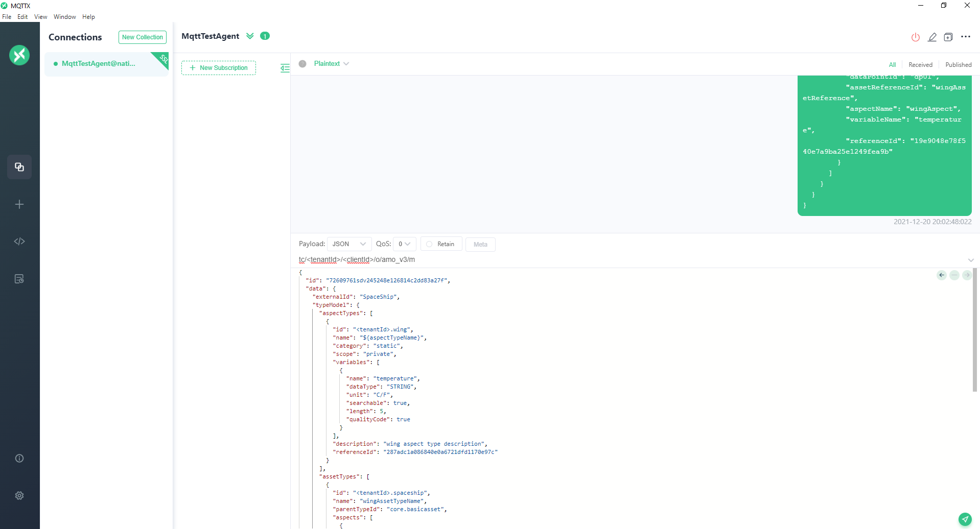980x529 pixels.
Task: Click the "dataType": "STRING" line
Action: (x=381, y=387)
